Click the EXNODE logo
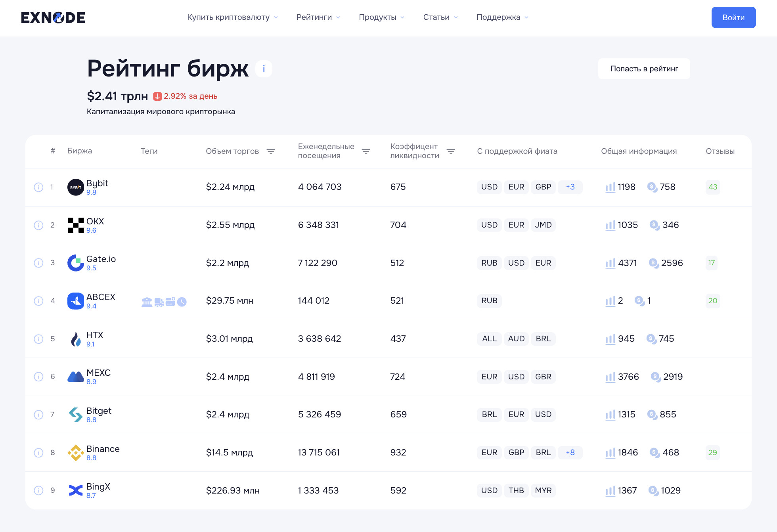The image size is (777, 532). [53, 17]
